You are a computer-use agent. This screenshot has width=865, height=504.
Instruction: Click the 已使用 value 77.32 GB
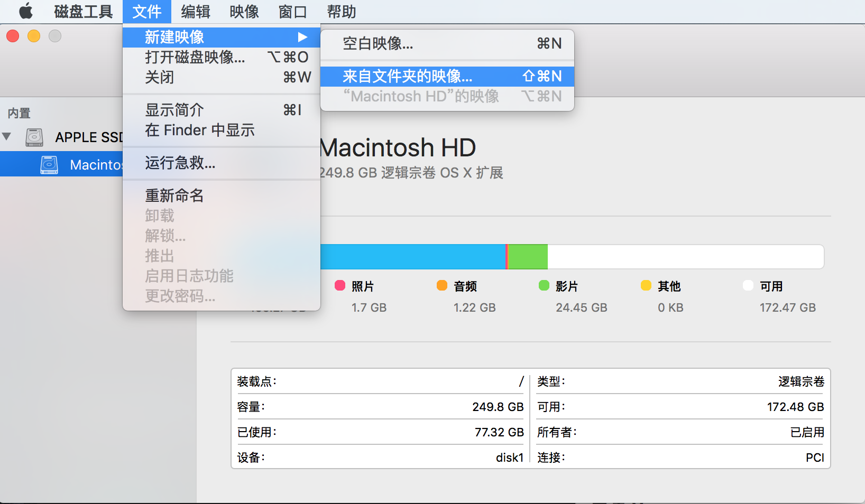click(499, 432)
